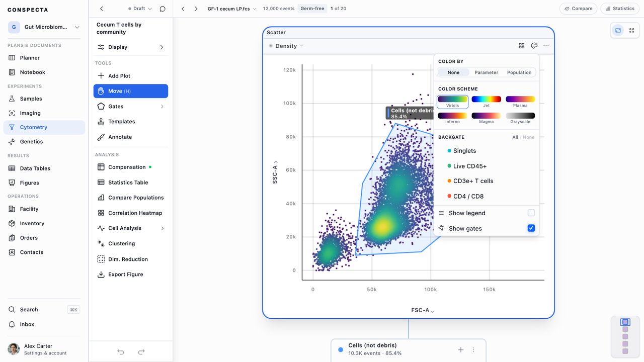The image size is (644, 362).
Task: Select None for backgates
Action: pyautogui.click(x=529, y=137)
